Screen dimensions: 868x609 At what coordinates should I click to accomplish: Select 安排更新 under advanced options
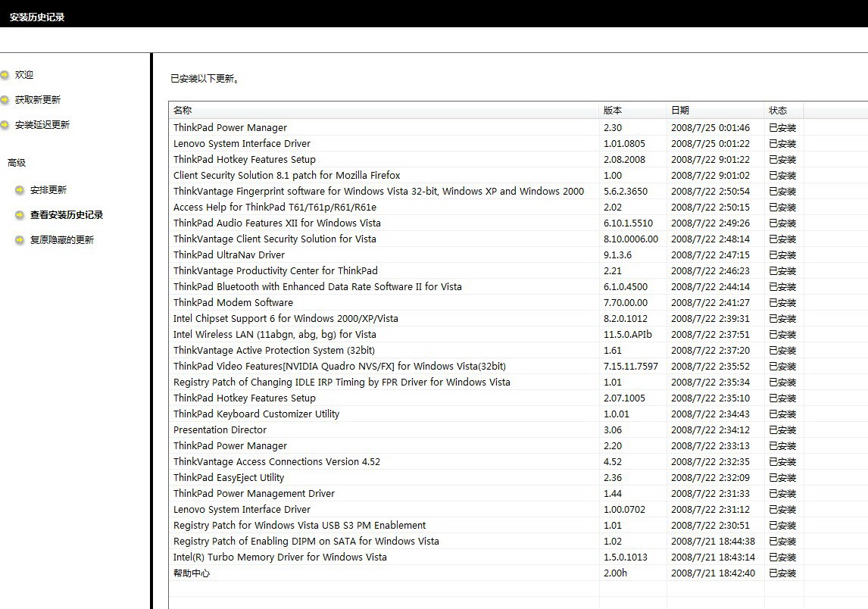tap(48, 190)
